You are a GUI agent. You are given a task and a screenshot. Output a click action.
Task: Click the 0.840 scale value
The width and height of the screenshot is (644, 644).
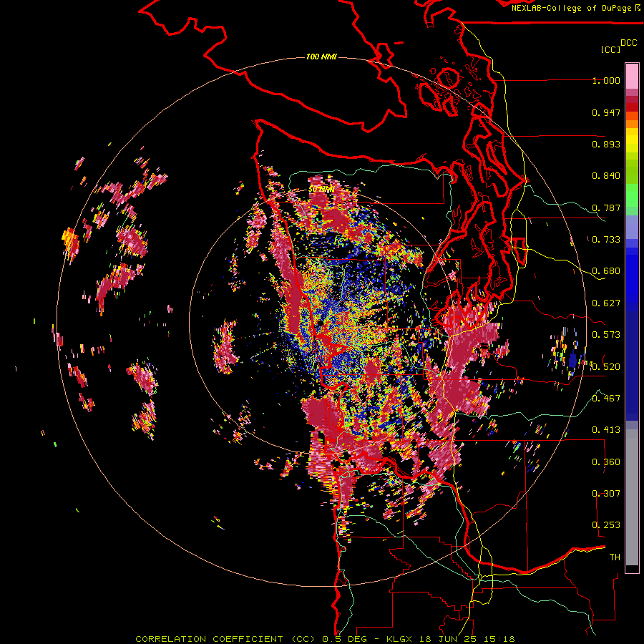[606, 176]
